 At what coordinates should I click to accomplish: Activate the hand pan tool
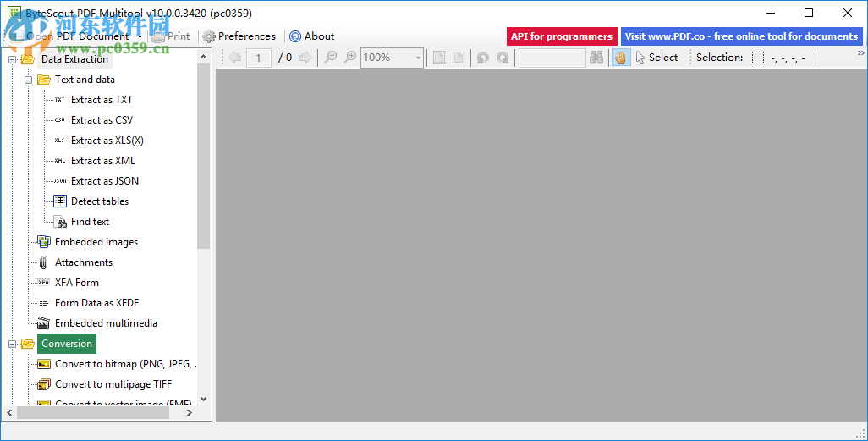(x=621, y=58)
